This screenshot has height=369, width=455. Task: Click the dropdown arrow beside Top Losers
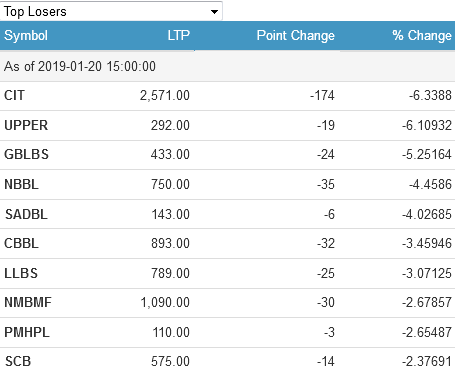[x=214, y=12]
